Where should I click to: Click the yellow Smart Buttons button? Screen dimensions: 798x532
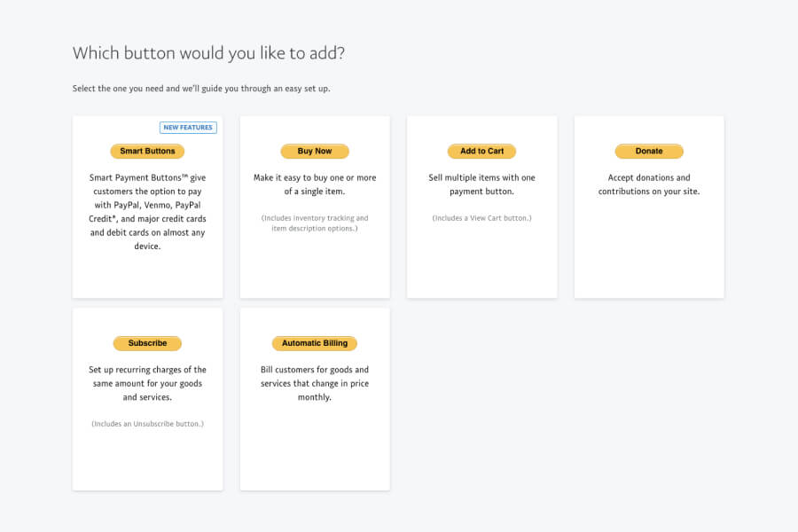click(147, 152)
